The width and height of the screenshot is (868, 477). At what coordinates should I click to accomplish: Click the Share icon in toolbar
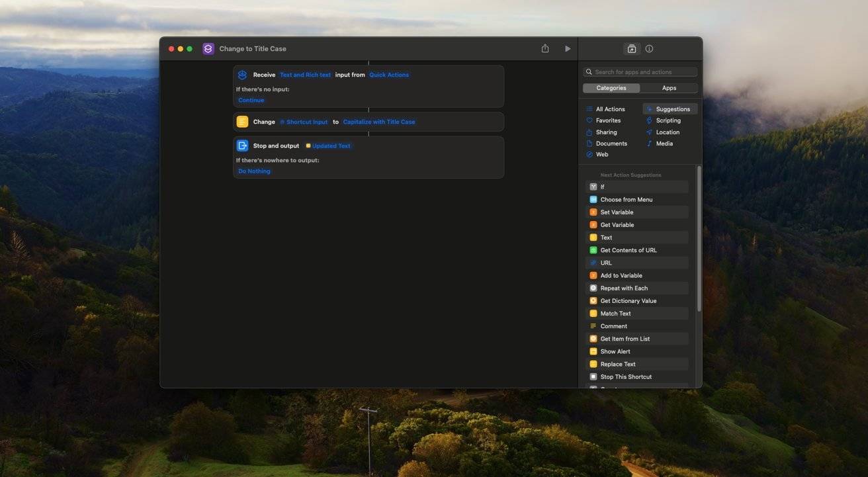(x=545, y=49)
